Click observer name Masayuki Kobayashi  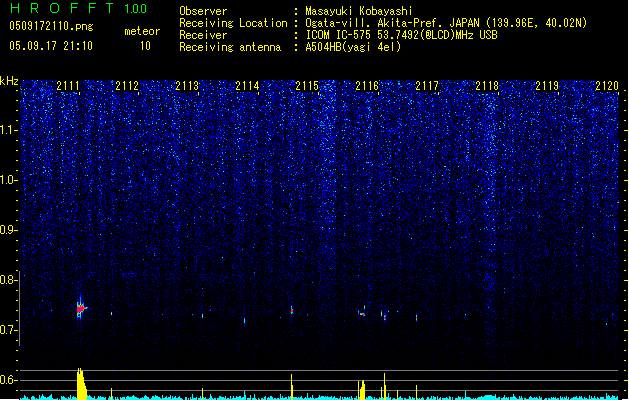pos(359,11)
